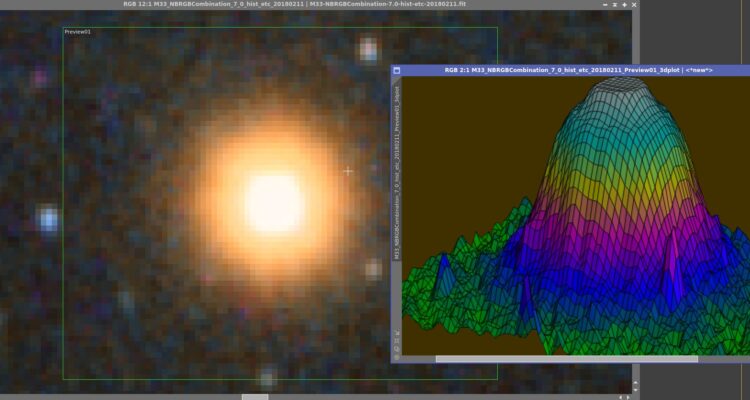Click main image window horizontal scrollbar thumb
The image size is (750, 400).
point(255,397)
